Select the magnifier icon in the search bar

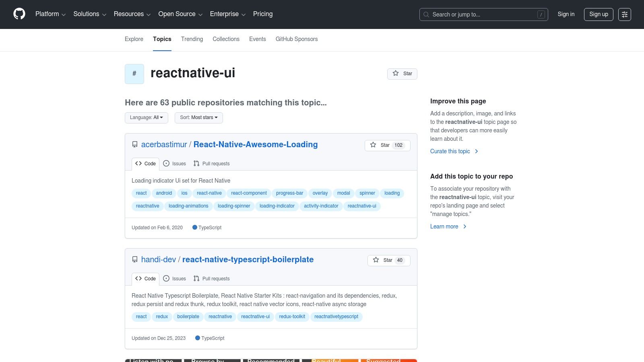click(426, 14)
